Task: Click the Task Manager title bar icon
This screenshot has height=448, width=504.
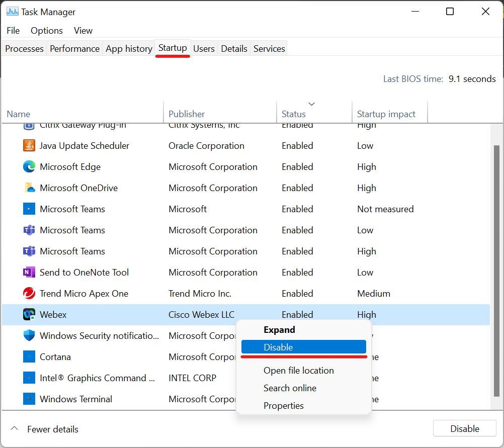Action: click(x=13, y=12)
